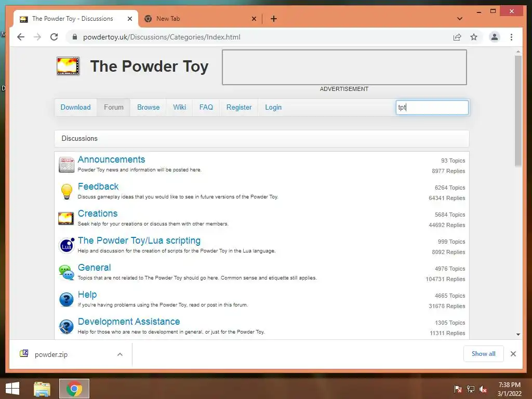Click the network tray icon
Screen dimensions: 532x399
coord(471,389)
